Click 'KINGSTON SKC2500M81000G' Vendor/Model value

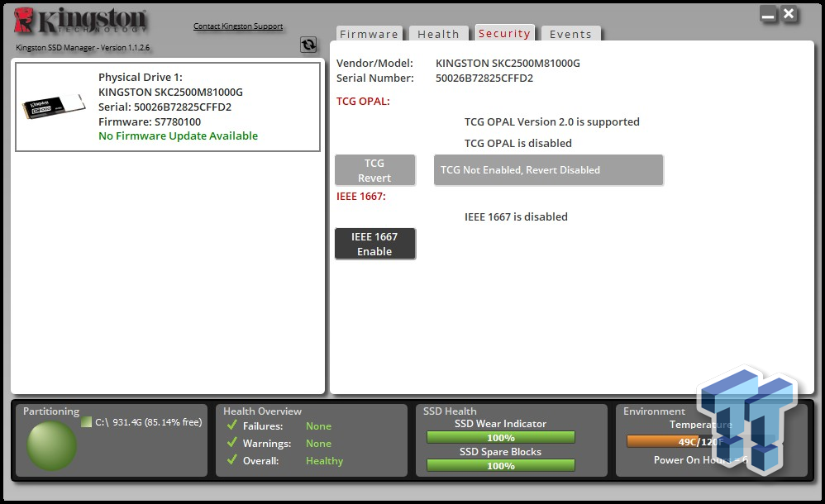pyautogui.click(x=508, y=63)
